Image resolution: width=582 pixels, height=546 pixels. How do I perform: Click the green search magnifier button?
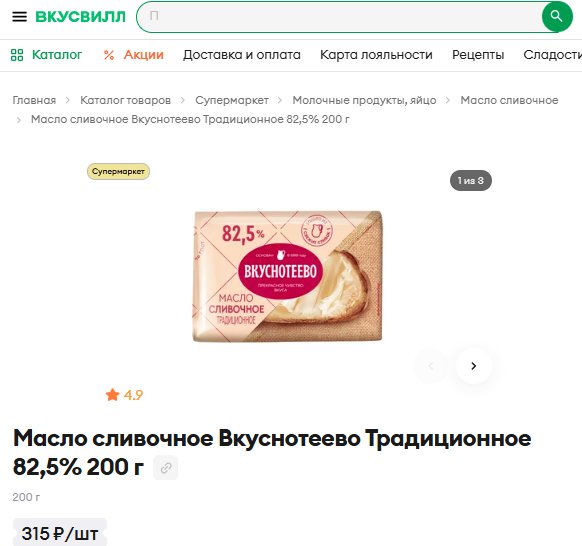click(x=556, y=17)
